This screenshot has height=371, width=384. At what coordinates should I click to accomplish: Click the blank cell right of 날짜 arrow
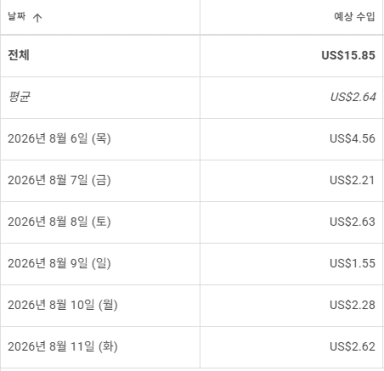(122, 17)
